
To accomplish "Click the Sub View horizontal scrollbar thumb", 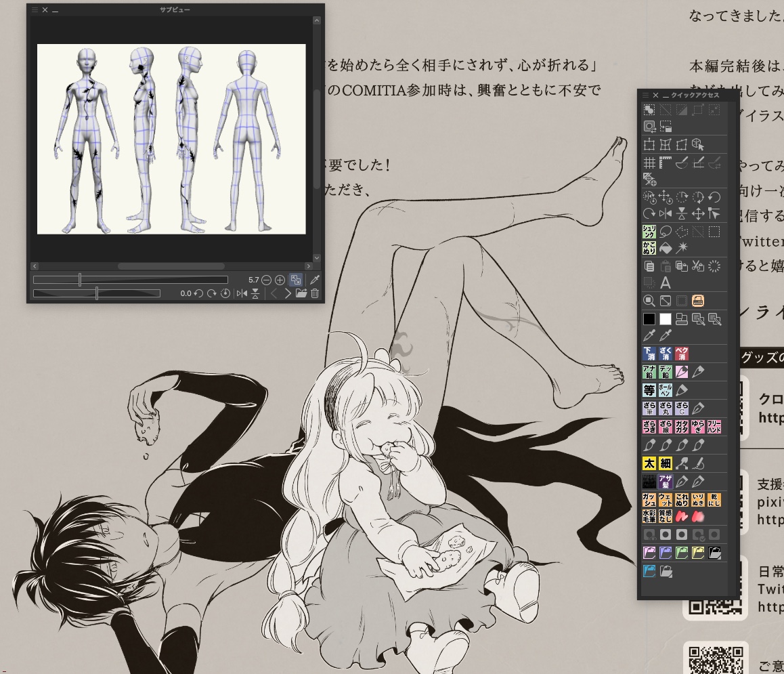I will pos(171,266).
